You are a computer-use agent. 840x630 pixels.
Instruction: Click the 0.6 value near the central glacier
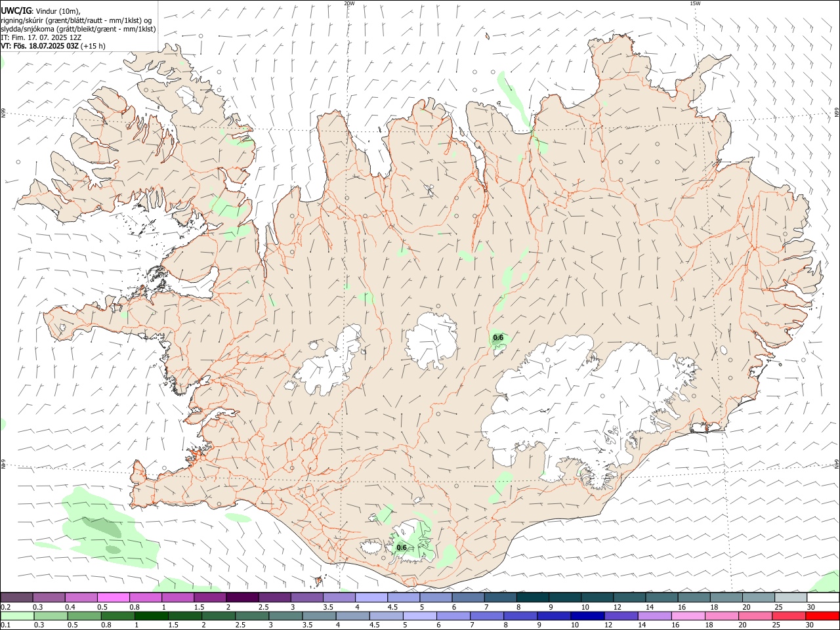pos(498,338)
